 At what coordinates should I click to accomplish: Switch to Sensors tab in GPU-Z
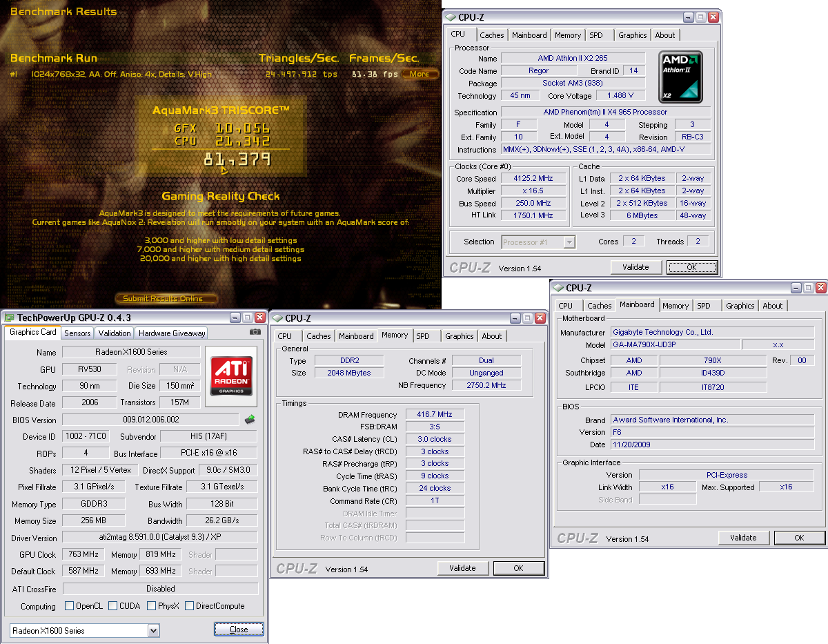pyautogui.click(x=77, y=333)
